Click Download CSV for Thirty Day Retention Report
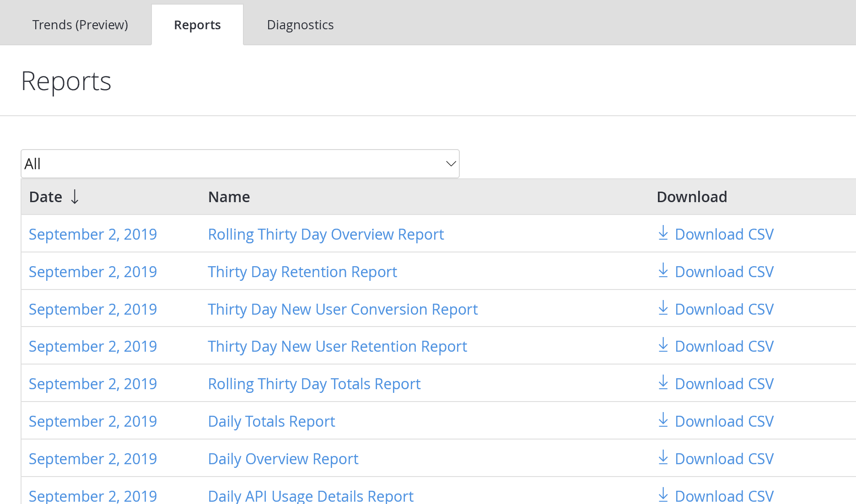The image size is (856, 504). [724, 271]
